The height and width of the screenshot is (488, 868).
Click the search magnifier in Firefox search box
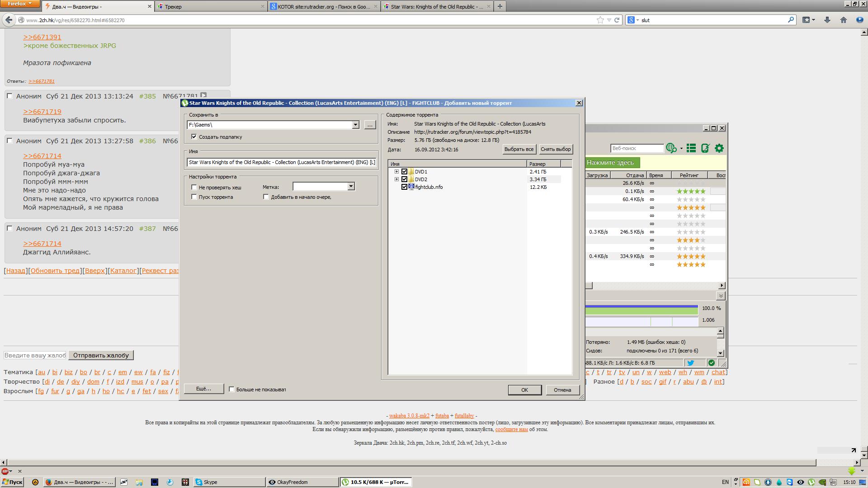[791, 20]
